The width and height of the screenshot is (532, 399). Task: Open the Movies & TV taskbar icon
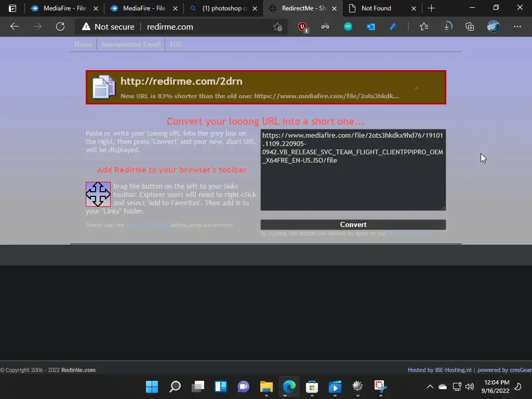335,386
